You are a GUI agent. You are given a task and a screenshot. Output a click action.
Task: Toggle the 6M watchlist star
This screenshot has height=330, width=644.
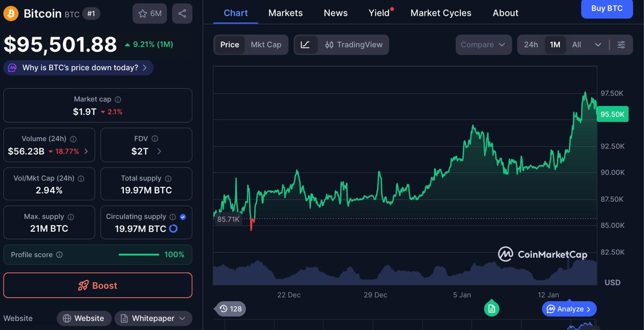(x=149, y=14)
